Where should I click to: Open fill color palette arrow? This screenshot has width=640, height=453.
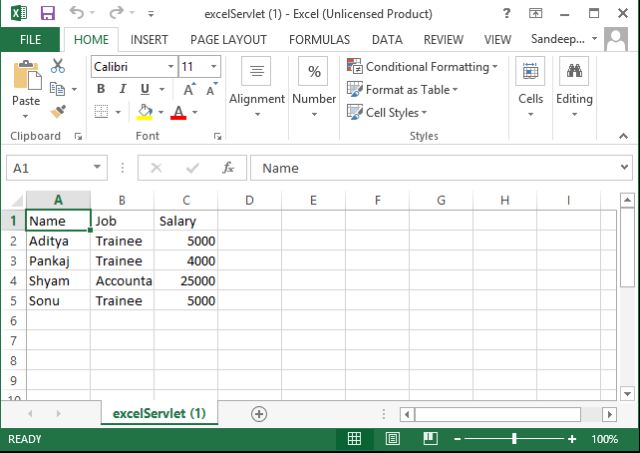161,112
